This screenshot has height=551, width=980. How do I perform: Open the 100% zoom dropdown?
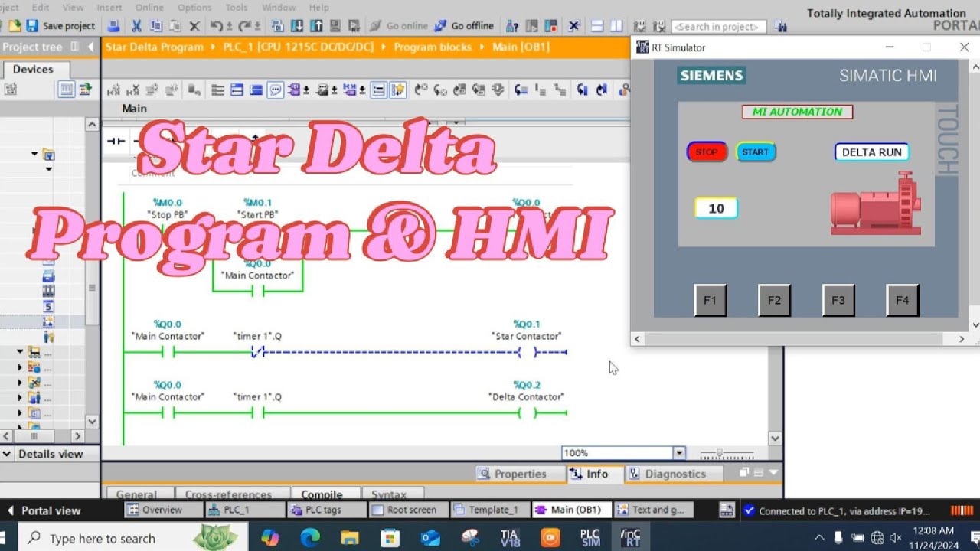pos(678,453)
